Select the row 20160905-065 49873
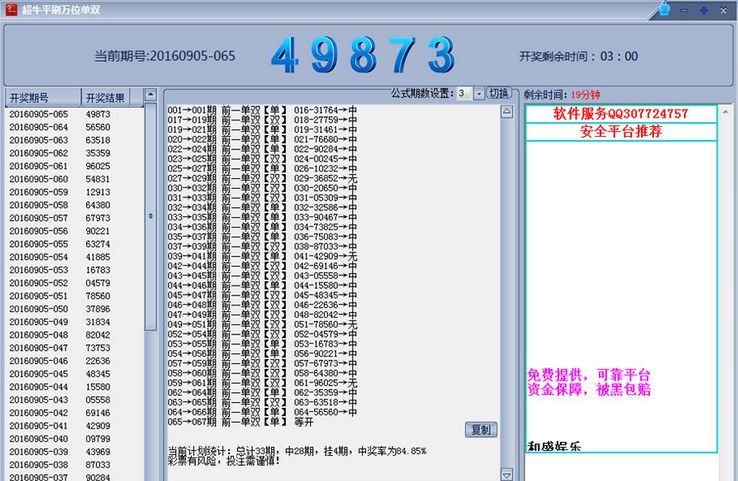The height and width of the screenshot is (481, 738). tap(74, 114)
